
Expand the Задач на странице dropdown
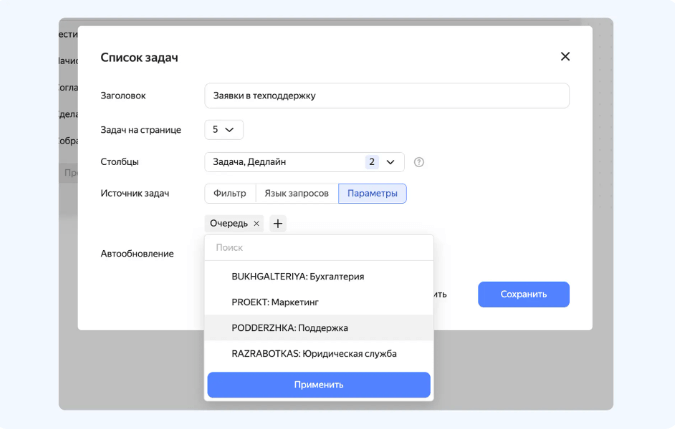tap(224, 130)
